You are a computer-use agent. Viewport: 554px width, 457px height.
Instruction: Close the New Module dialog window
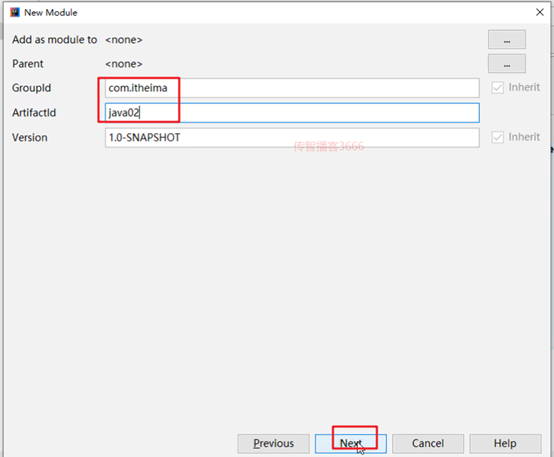point(540,12)
